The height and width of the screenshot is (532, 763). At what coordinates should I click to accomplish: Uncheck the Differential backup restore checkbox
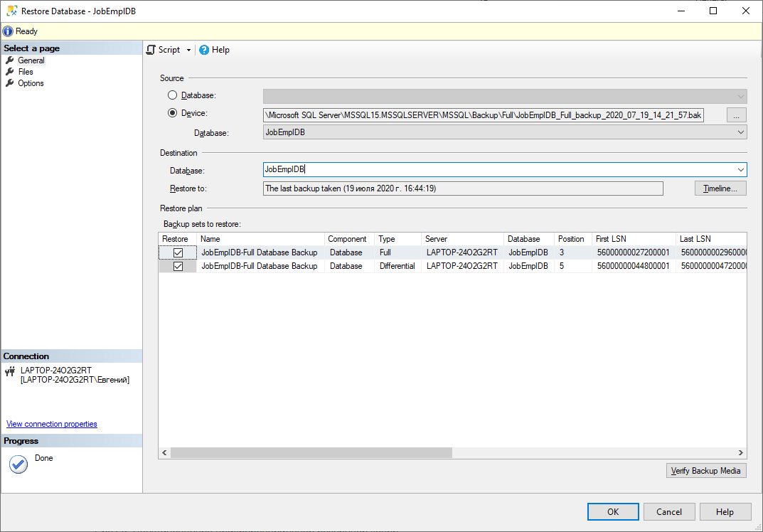pos(176,265)
